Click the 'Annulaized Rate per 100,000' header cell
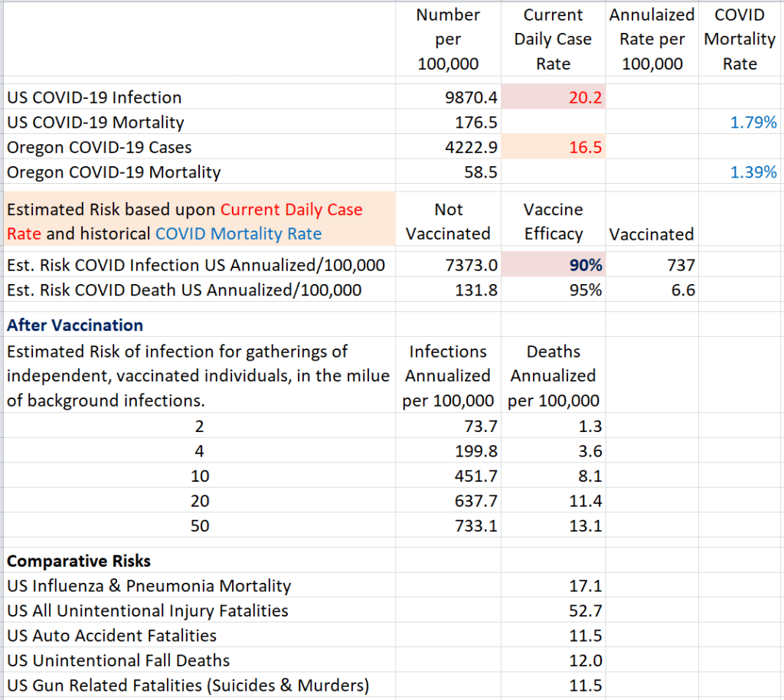784x700 pixels. [x=652, y=39]
